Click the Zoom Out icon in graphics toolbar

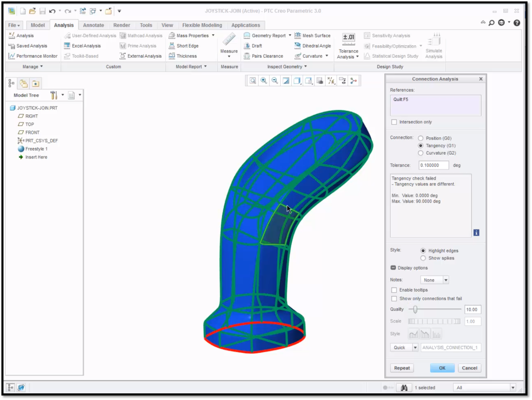coord(275,81)
